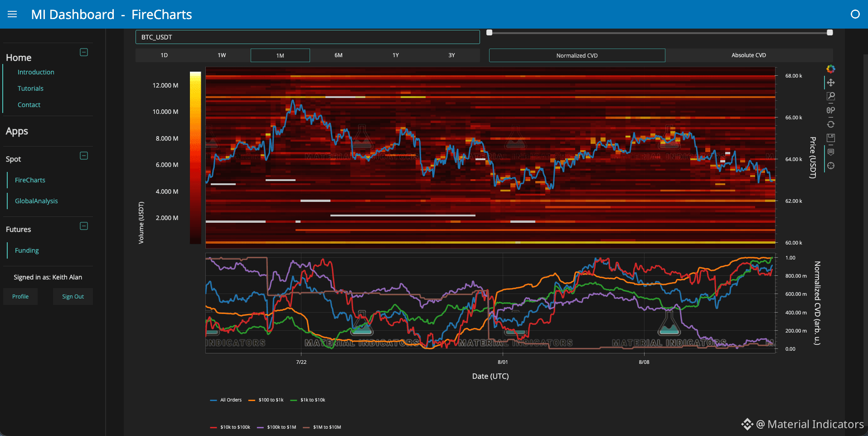
Task: Switch to the 1D timeframe
Action: click(164, 55)
